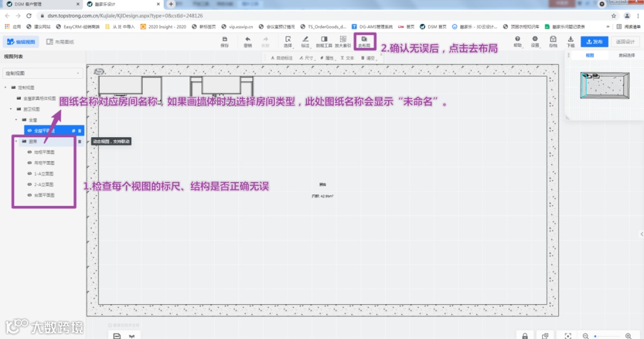Select the 房间选择 tab in right panel

coord(627,56)
